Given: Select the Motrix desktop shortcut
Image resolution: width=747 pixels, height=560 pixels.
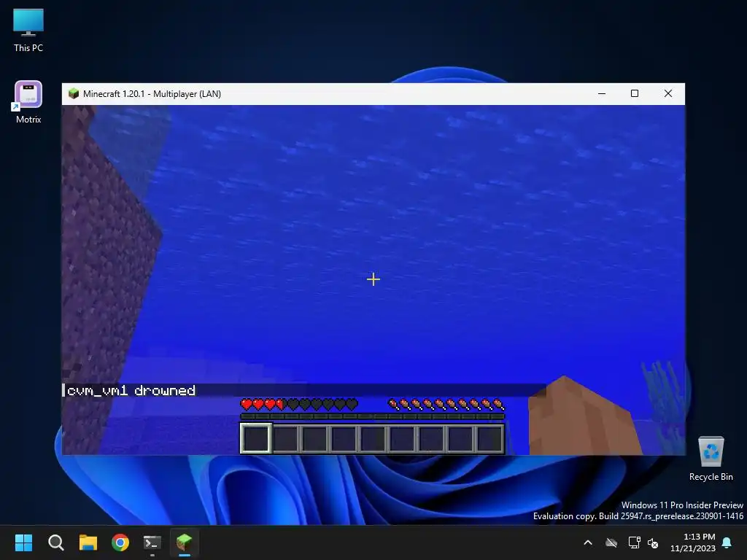Looking at the screenshot, I should click(28, 102).
